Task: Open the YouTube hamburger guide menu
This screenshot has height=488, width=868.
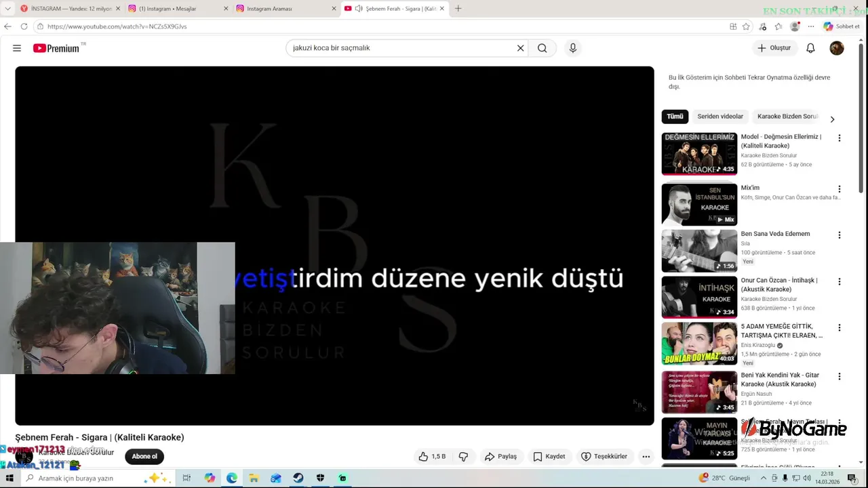Action: 17,48
